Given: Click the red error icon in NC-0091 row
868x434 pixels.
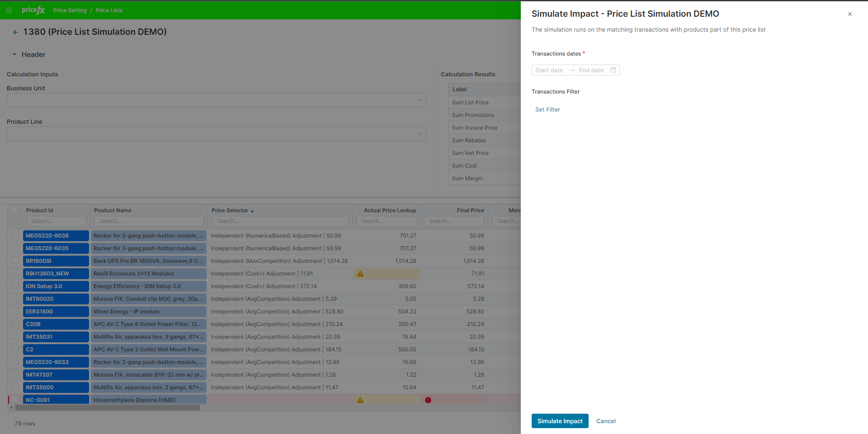Looking at the screenshot, I should (428, 400).
